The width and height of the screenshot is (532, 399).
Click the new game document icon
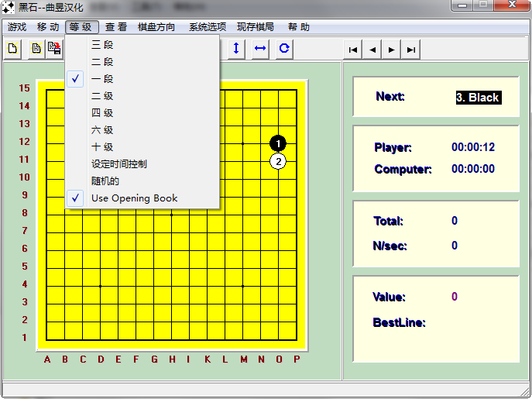coord(13,49)
